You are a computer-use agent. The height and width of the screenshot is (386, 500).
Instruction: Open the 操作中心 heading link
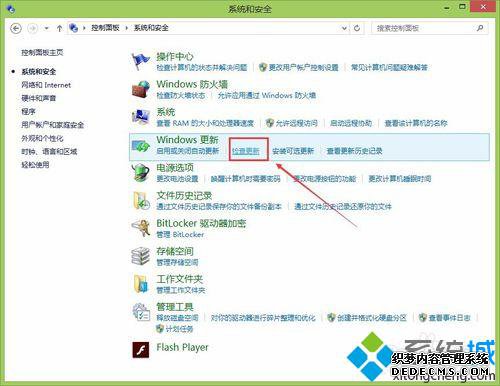[x=175, y=56]
